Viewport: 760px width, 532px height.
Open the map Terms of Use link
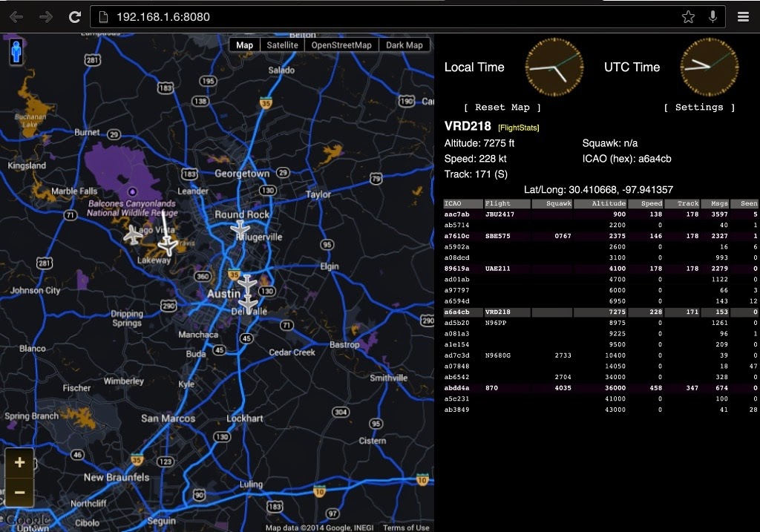(x=406, y=528)
